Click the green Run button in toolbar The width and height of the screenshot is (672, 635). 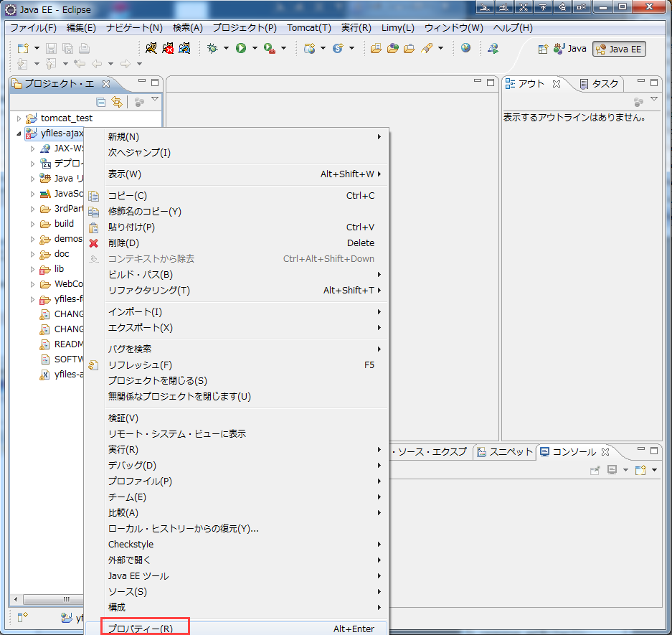click(241, 48)
